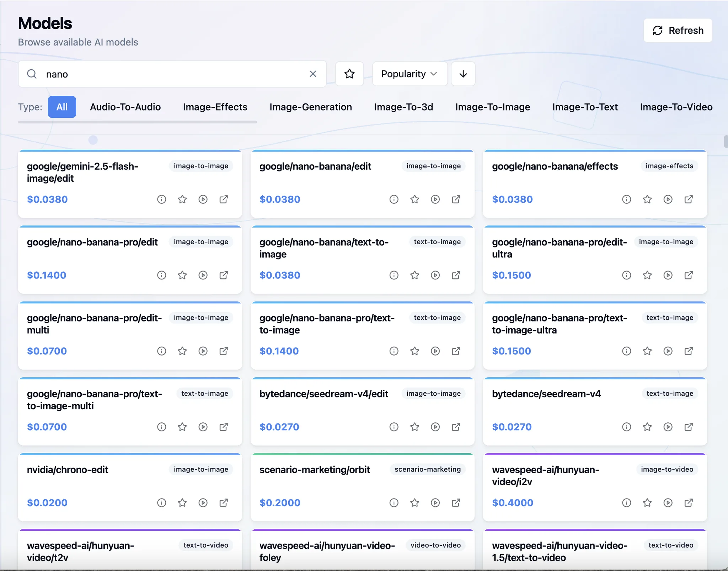The width and height of the screenshot is (728, 571).
Task: Select the Image-To-Image type filter
Action: (x=493, y=107)
